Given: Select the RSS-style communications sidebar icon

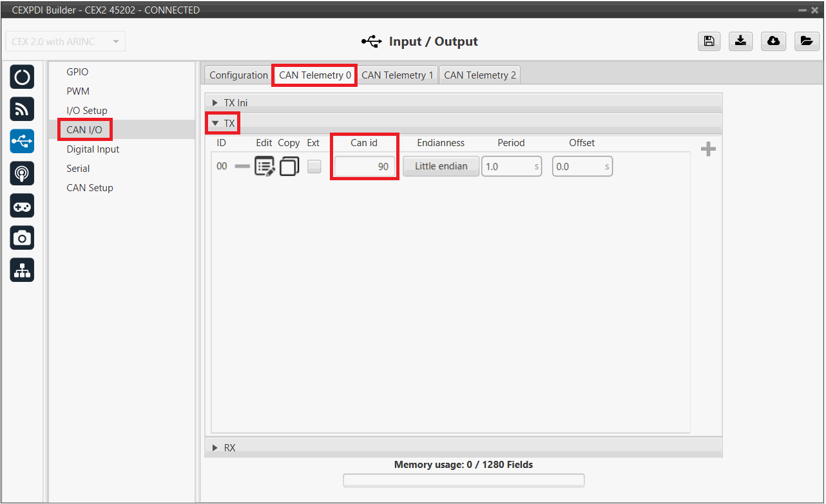Looking at the screenshot, I should pos(22,109).
